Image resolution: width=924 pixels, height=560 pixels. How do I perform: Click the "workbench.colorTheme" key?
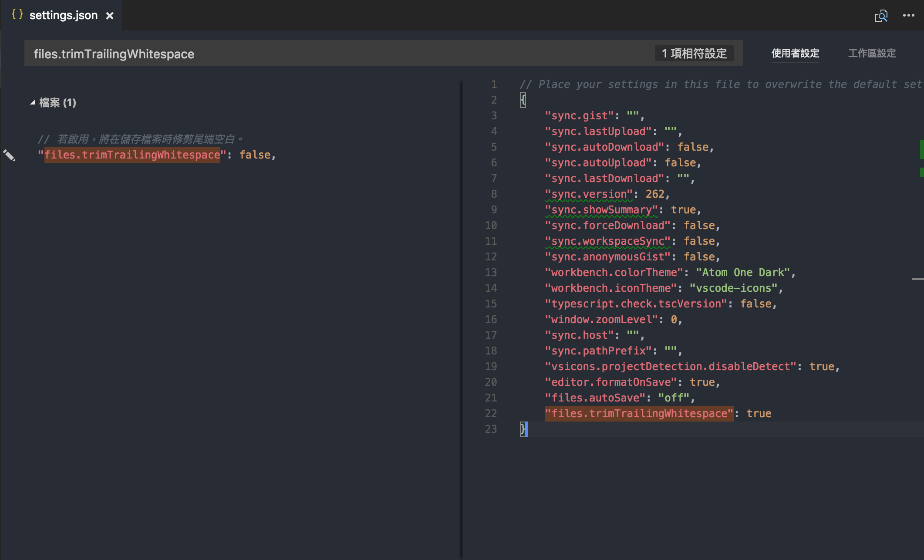pos(614,272)
